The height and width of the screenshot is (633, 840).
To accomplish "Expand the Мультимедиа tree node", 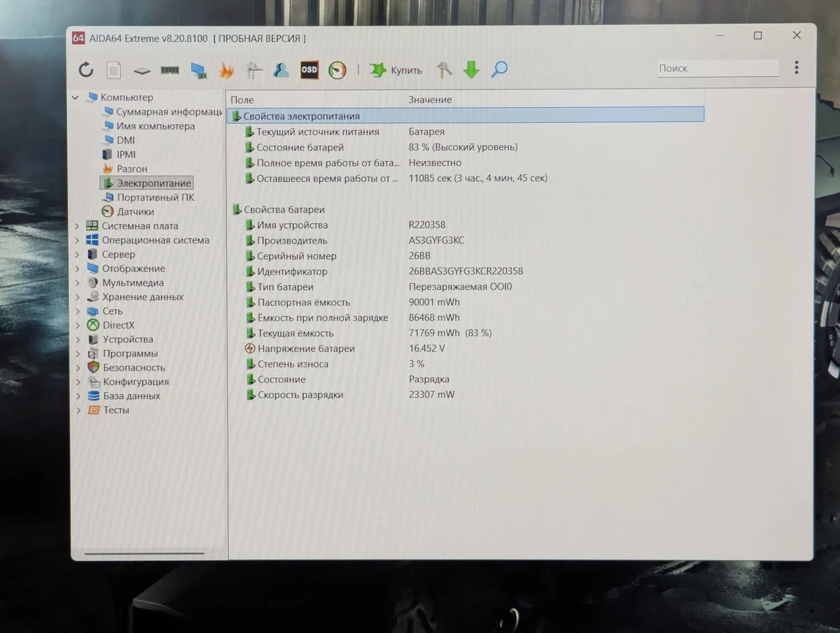I will click(77, 283).
